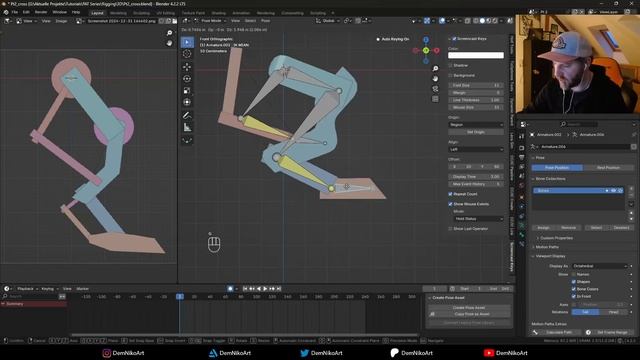Expand the Custom Properties subpanel

556,238
